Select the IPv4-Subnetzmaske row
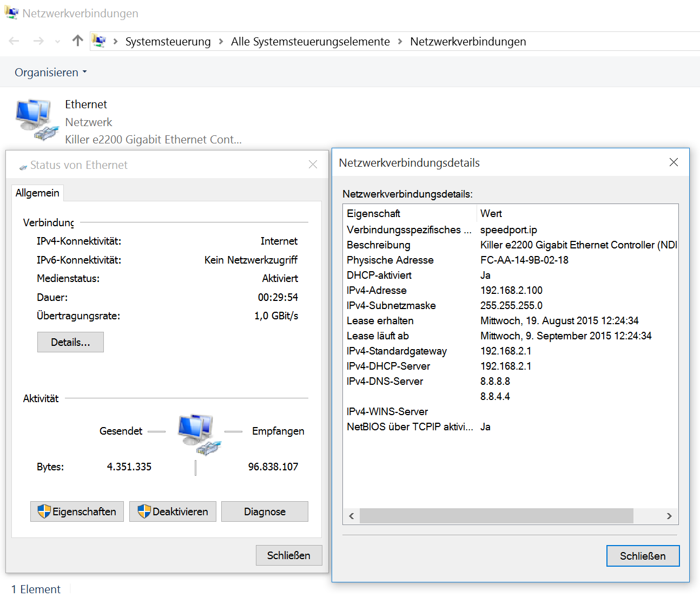 510,305
